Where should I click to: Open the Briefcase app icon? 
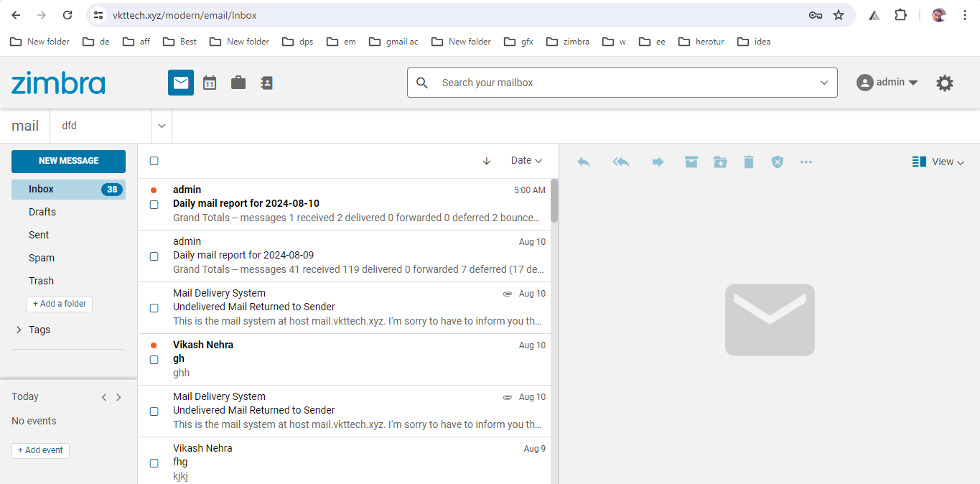coord(238,82)
